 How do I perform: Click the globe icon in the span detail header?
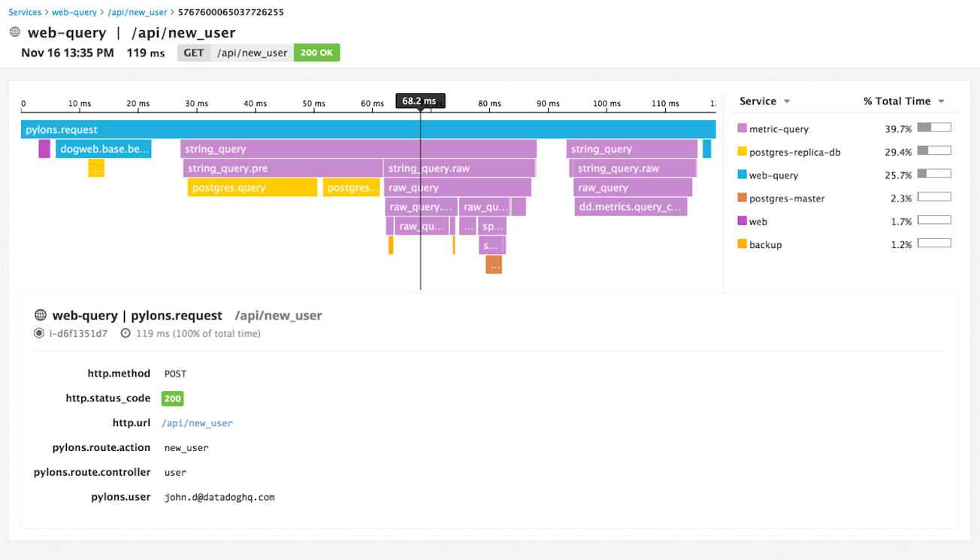40,315
